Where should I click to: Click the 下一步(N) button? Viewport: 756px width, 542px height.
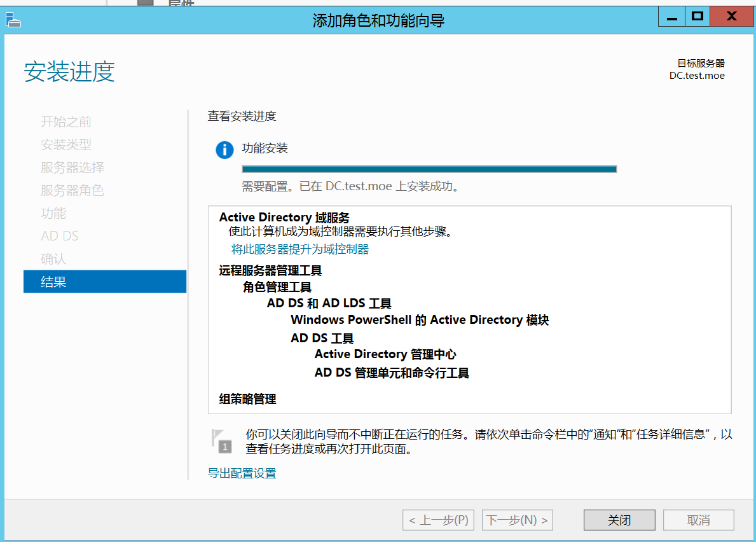pos(517,520)
